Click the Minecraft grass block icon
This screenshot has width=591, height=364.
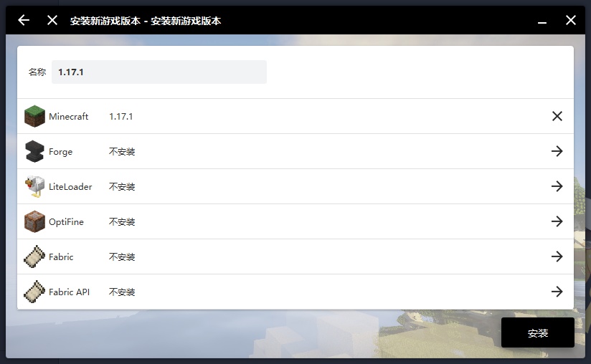click(34, 116)
